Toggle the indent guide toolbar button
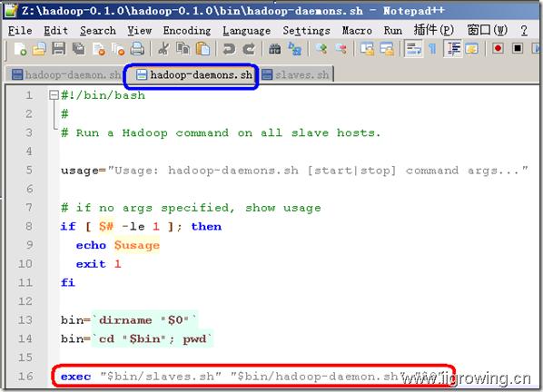543x392 pixels. [x=453, y=49]
